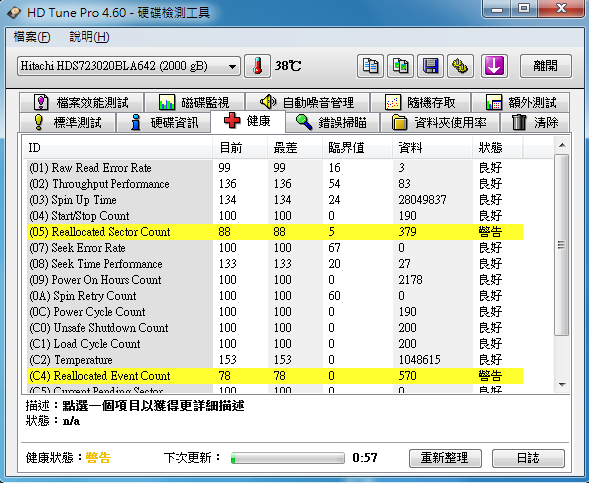
Task: Click data value 28049837
Action: [422, 200]
